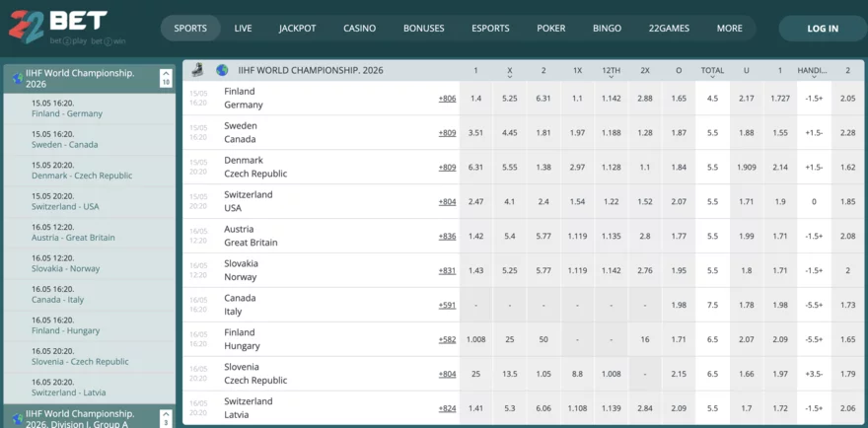Bet on Canada win at 1.81
The image size is (868, 428).
tap(543, 133)
